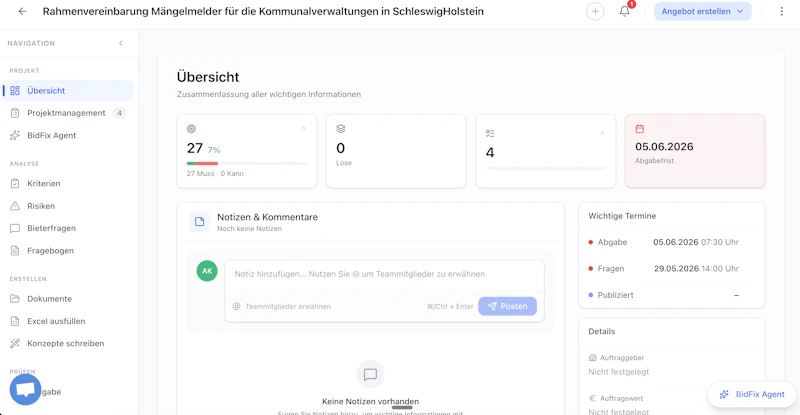800x415 pixels.
Task: Open Projektmanagement in the sidebar
Action: 68,113
